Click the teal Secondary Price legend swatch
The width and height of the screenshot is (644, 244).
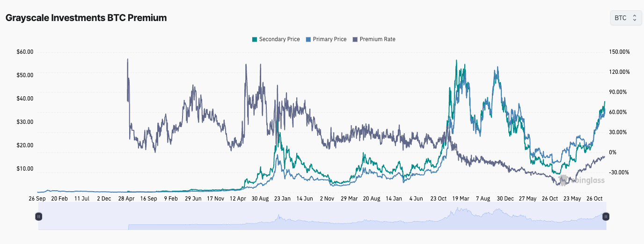255,39
